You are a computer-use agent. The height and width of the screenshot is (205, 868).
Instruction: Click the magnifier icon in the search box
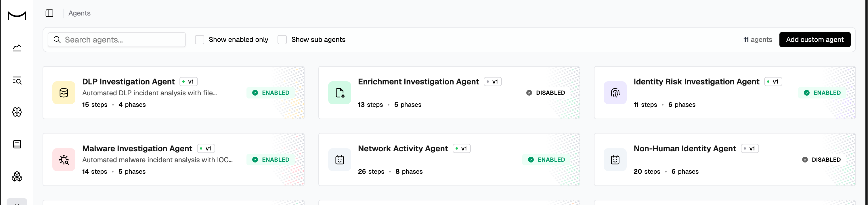click(57, 40)
